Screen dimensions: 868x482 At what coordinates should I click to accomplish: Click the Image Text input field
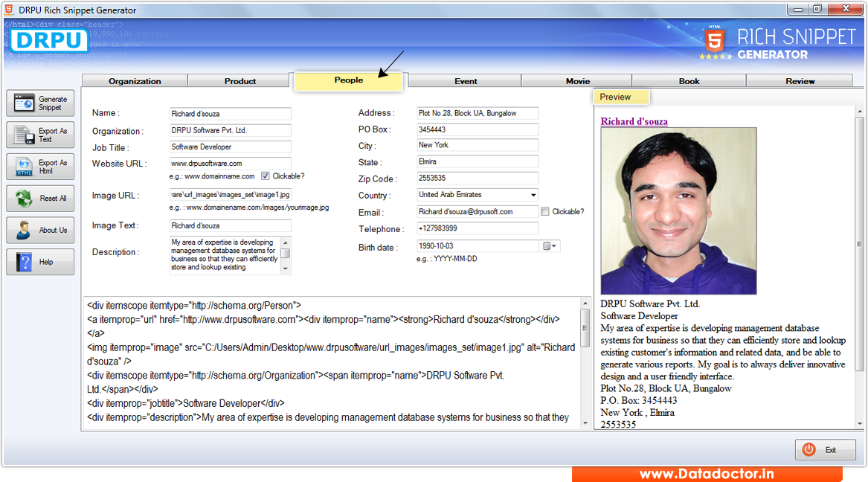(x=231, y=226)
